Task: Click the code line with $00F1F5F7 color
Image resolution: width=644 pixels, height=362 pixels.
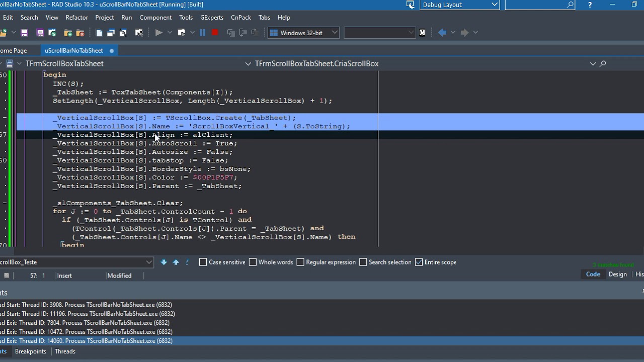Action: coord(145,177)
